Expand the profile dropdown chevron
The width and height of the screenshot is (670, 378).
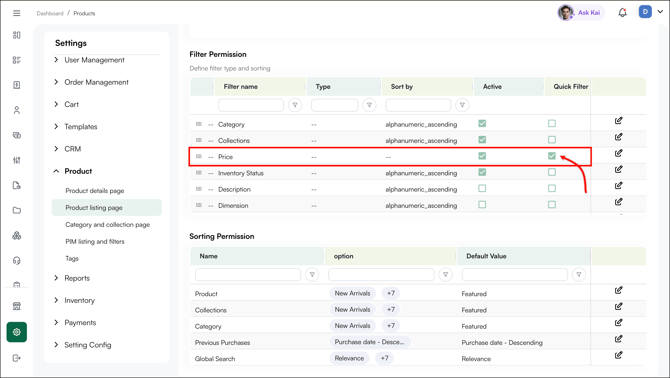point(660,12)
